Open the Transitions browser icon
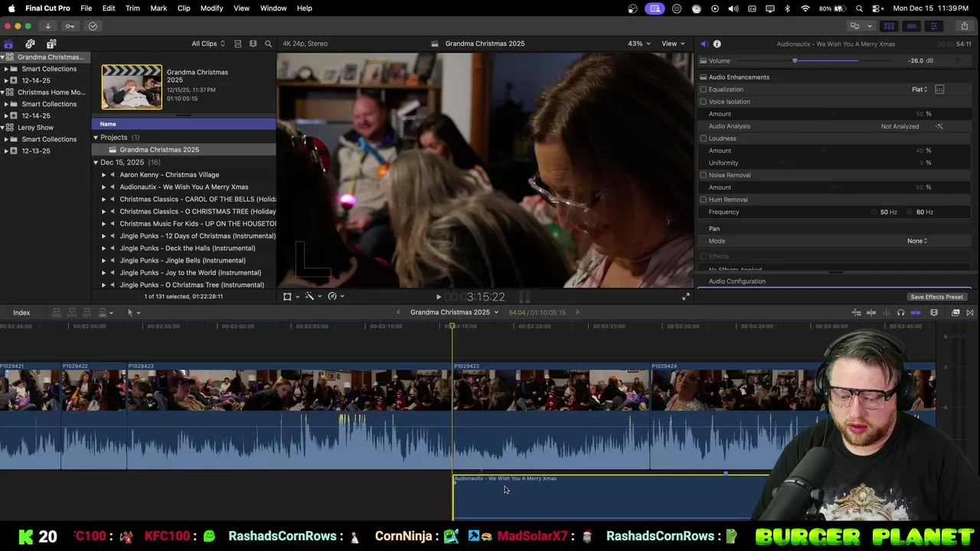980x551 pixels. 970,312
